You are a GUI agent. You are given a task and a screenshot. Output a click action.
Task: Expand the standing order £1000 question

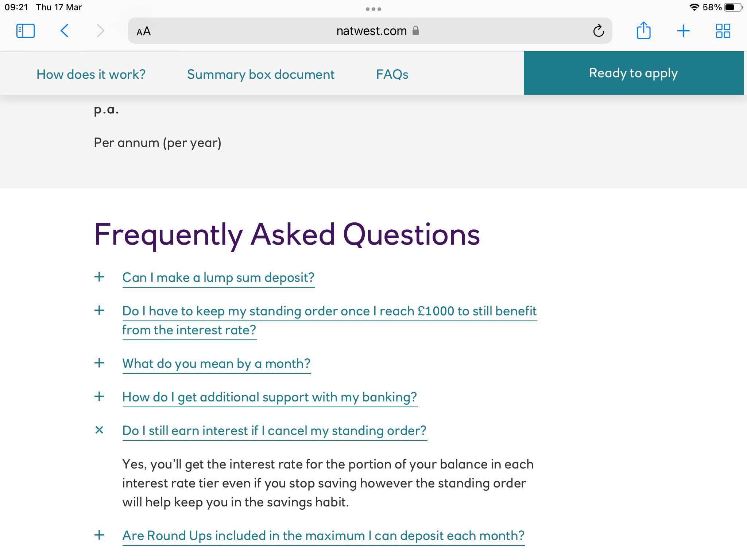point(99,311)
